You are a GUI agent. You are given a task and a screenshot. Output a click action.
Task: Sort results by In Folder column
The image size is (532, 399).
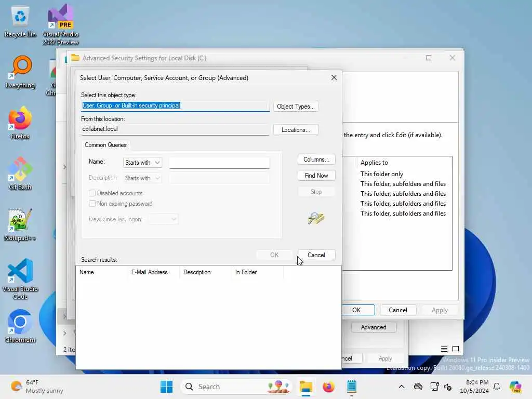coord(258,272)
